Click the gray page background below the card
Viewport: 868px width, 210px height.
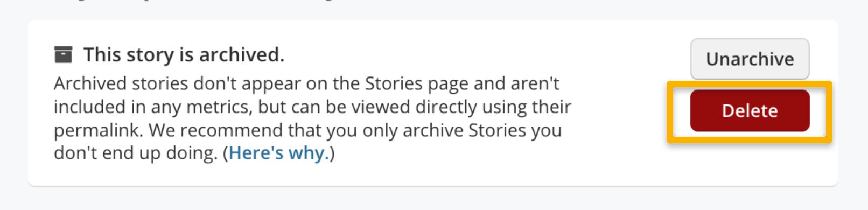tap(434, 199)
